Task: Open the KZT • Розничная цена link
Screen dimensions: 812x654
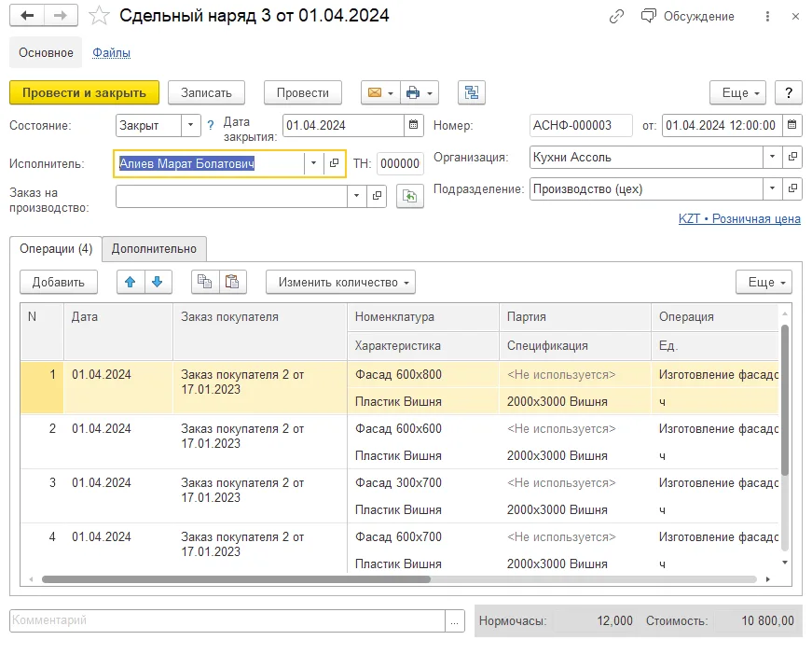Action: point(739,218)
